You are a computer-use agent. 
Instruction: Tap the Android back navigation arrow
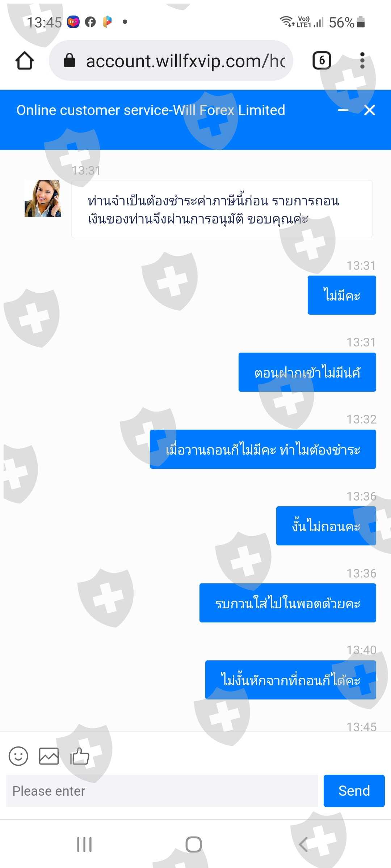[303, 844]
